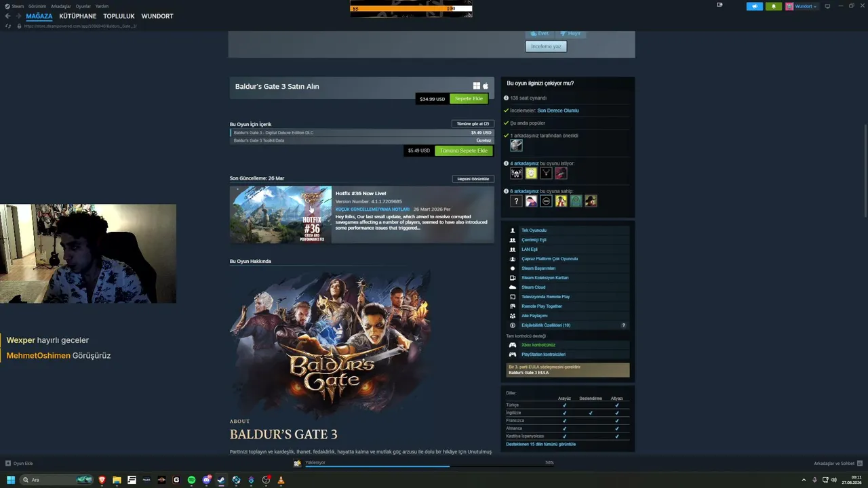This screenshot has height=488, width=868.
Task: Click the Baldur's Gate 3 key art image
Action: coord(331,343)
